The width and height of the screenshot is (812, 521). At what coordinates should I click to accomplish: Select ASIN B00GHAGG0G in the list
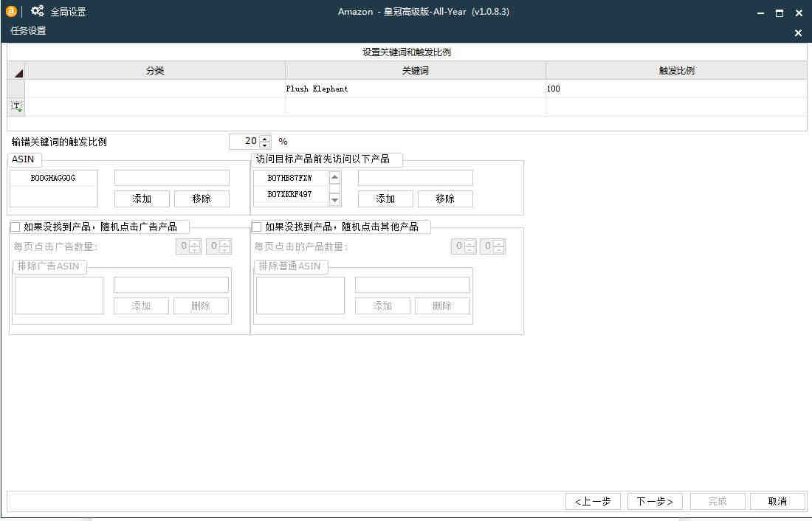[53, 178]
